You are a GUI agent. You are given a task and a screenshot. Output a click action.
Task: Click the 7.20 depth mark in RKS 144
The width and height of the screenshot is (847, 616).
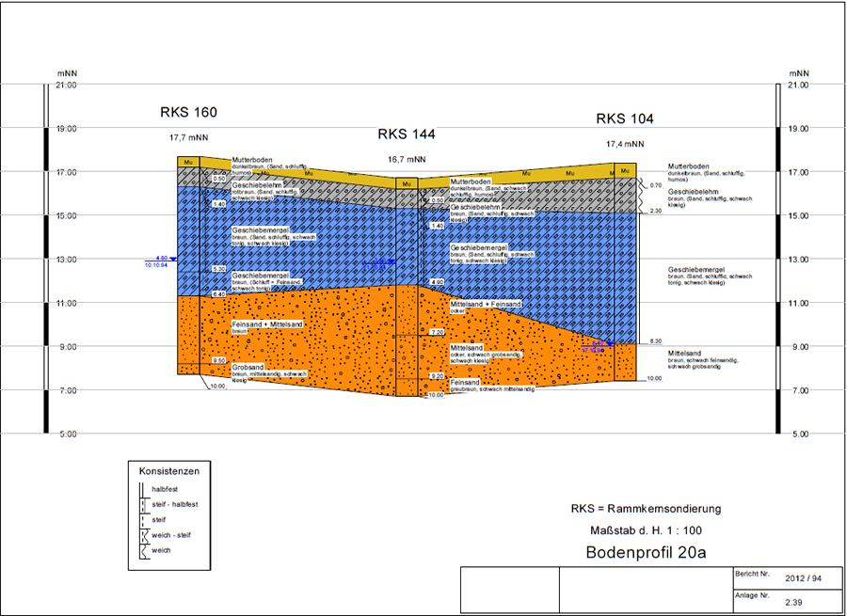point(437,332)
